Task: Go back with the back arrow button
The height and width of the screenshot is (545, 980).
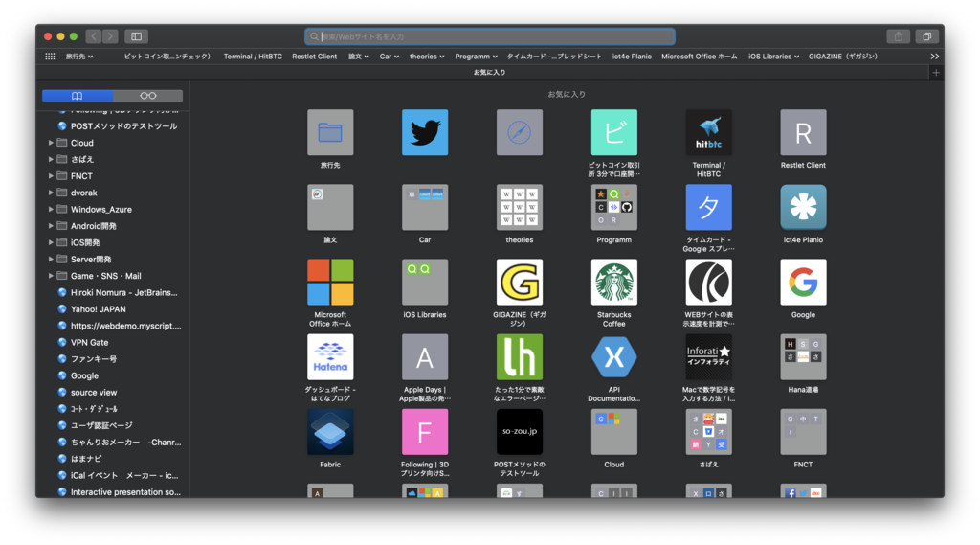Action: pyautogui.click(x=94, y=36)
